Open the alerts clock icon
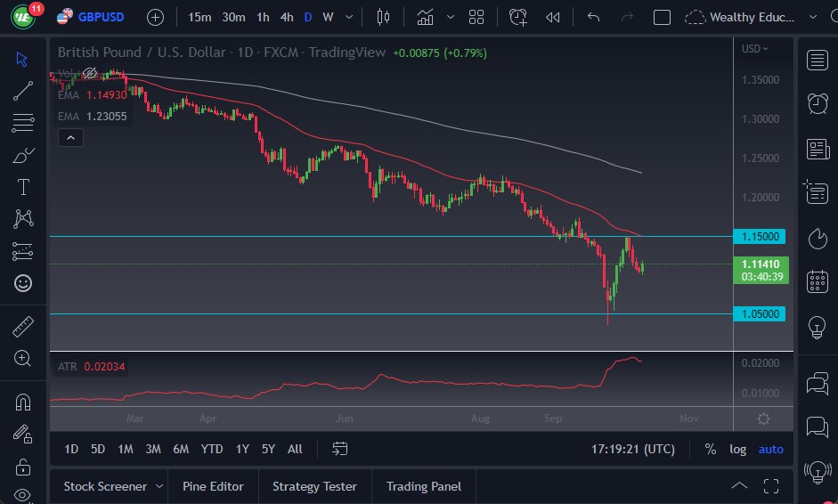 [x=818, y=103]
